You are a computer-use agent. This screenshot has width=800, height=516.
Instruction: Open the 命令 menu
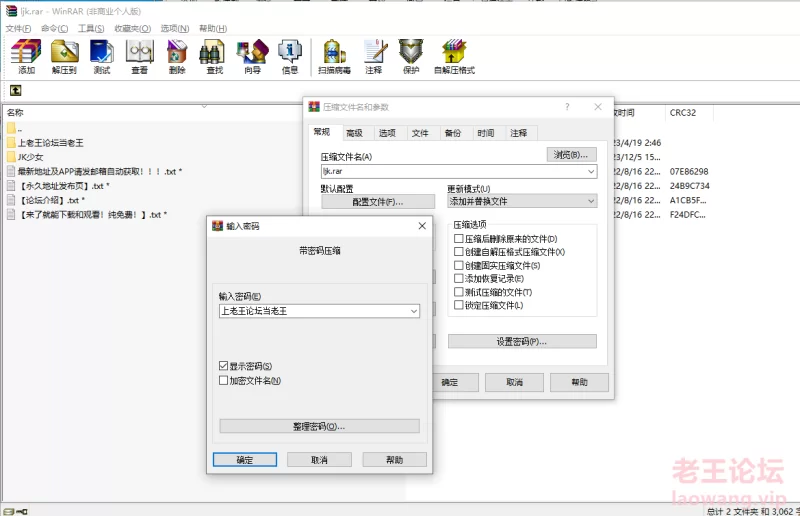[x=55, y=28]
